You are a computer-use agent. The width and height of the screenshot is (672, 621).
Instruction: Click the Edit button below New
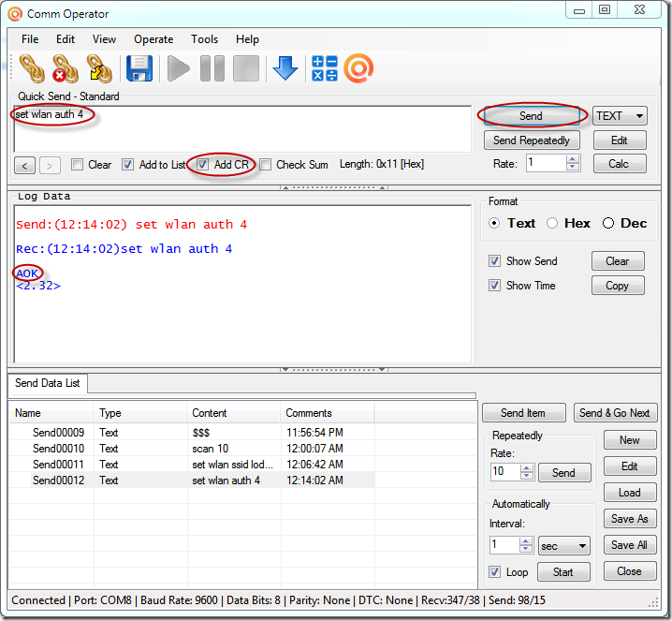630,466
